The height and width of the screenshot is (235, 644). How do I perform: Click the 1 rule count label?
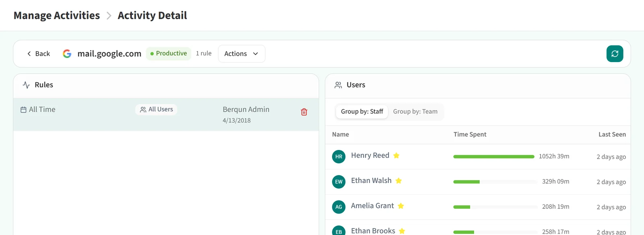[x=204, y=53]
